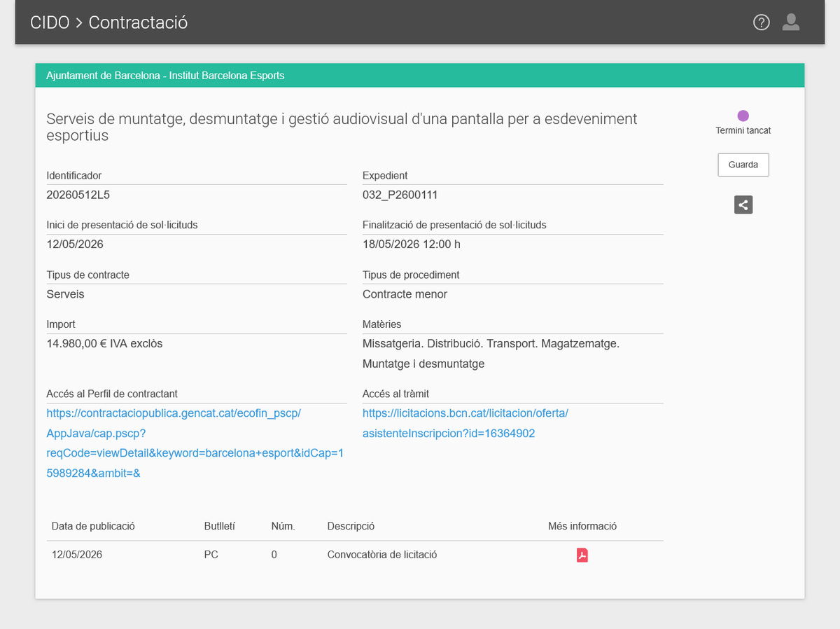The height and width of the screenshot is (629, 840).
Task: Select the number 0 table cell
Action: click(274, 555)
